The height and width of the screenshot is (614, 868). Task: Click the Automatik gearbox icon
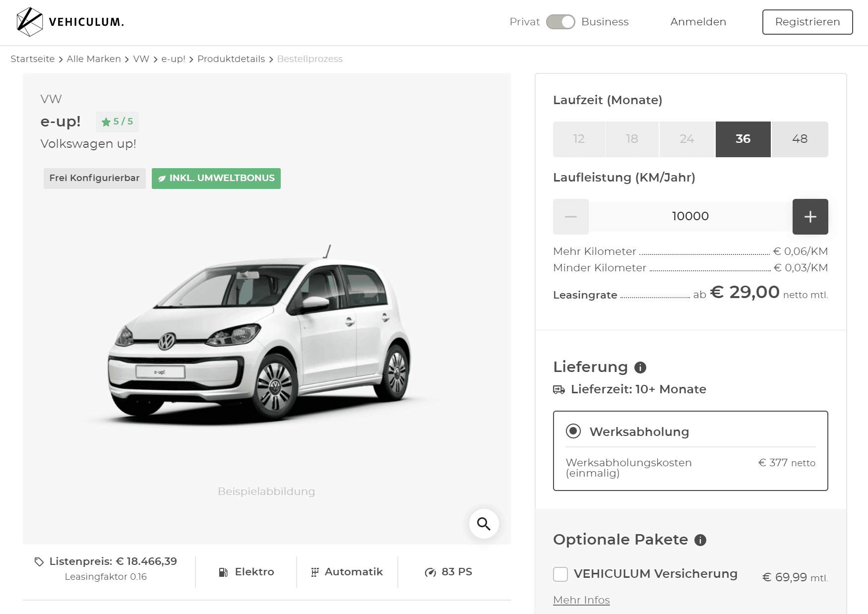[315, 572]
